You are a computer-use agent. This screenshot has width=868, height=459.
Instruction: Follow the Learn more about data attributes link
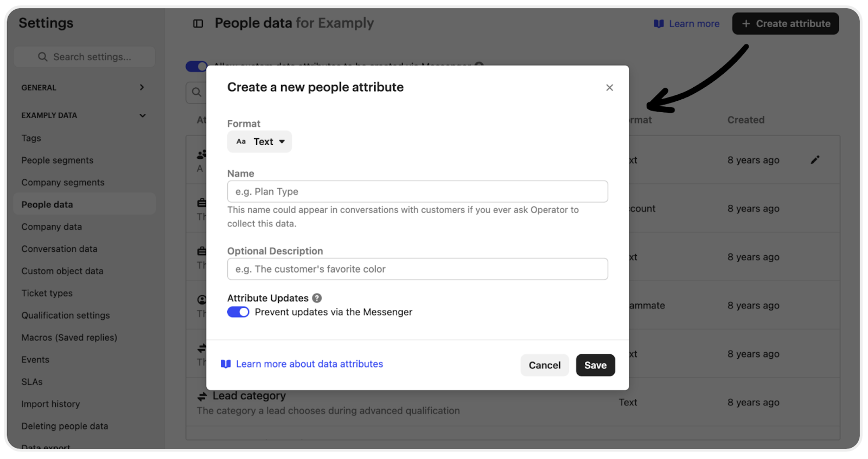309,364
